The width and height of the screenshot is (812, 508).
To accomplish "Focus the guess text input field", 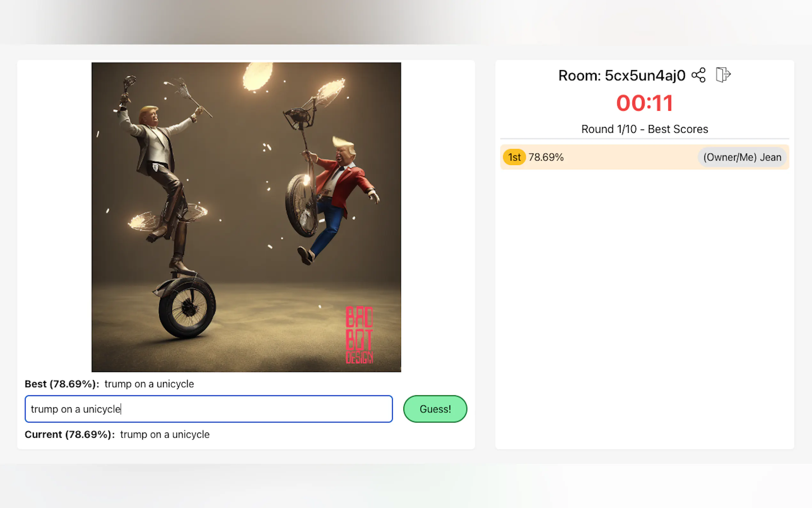I will pos(208,409).
